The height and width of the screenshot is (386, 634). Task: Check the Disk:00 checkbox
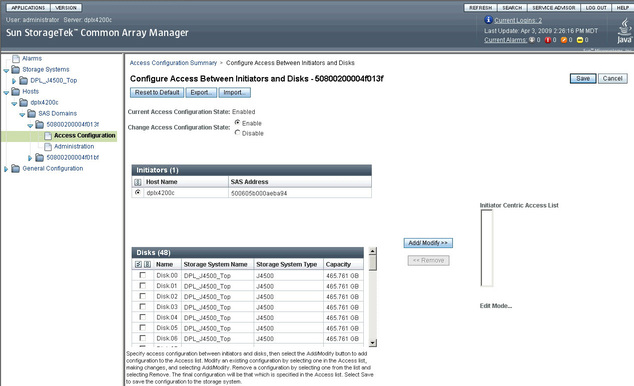[x=143, y=275]
